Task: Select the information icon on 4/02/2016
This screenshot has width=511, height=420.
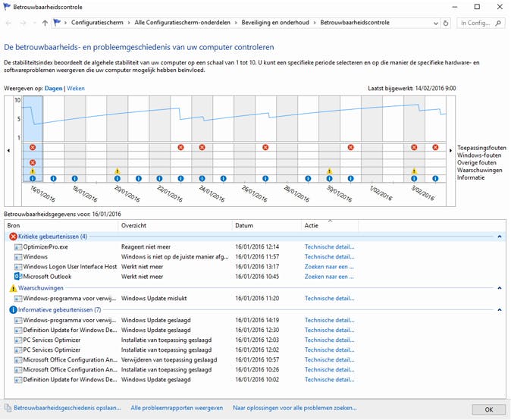Action: tap(435, 179)
